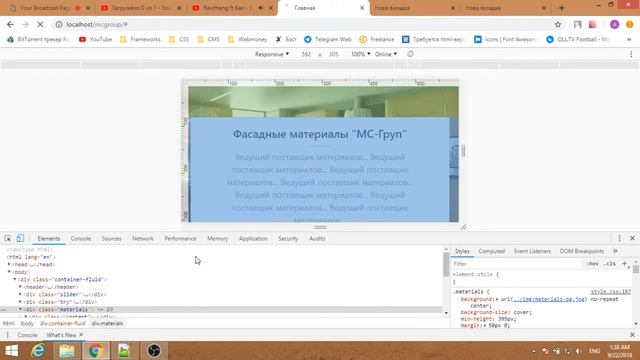Open the Online throttling dropdown

pyautogui.click(x=386, y=54)
